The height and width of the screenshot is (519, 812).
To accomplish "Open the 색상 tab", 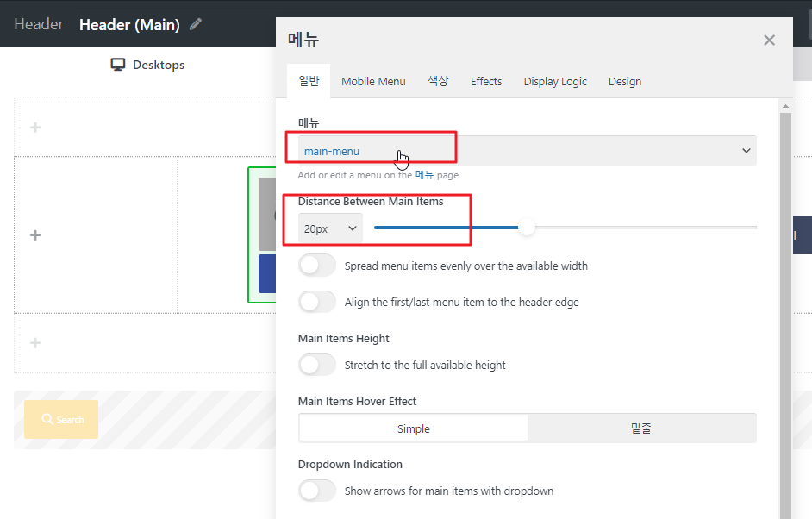I will click(x=438, y=81).
